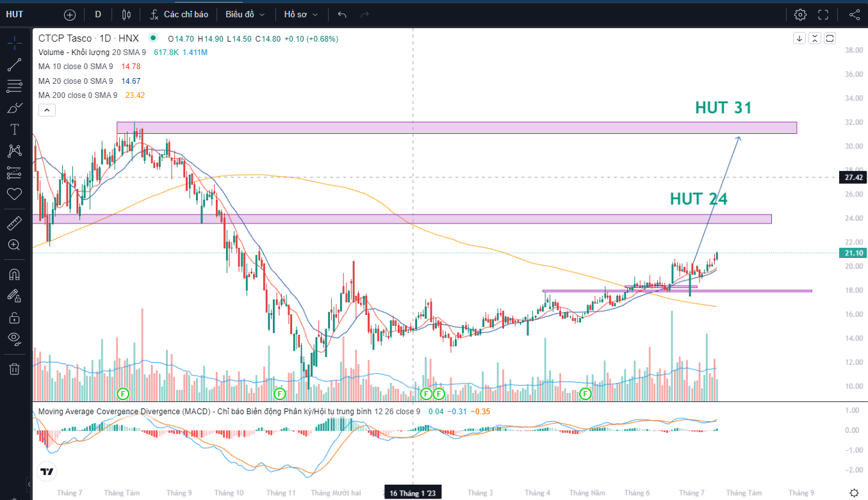
Task: Click the 16 Tháng 1 '23 date label
Action: click(x=413, y=493)
